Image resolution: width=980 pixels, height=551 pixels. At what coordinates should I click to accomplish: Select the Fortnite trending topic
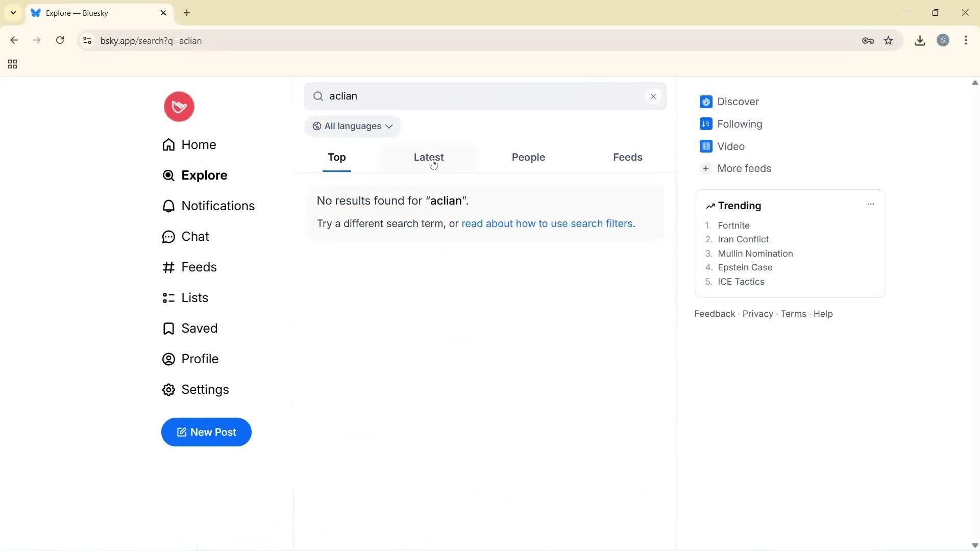[734, 225]
